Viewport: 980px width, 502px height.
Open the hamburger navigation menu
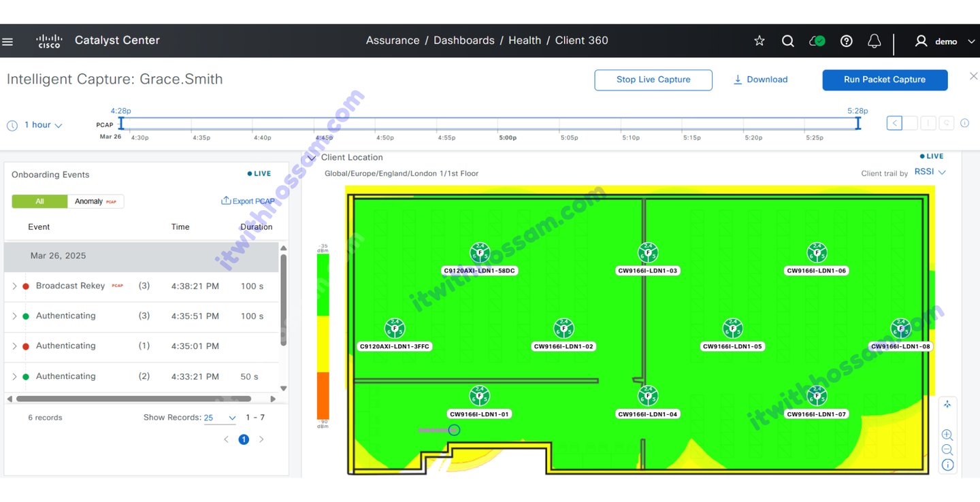click(7, 41)
